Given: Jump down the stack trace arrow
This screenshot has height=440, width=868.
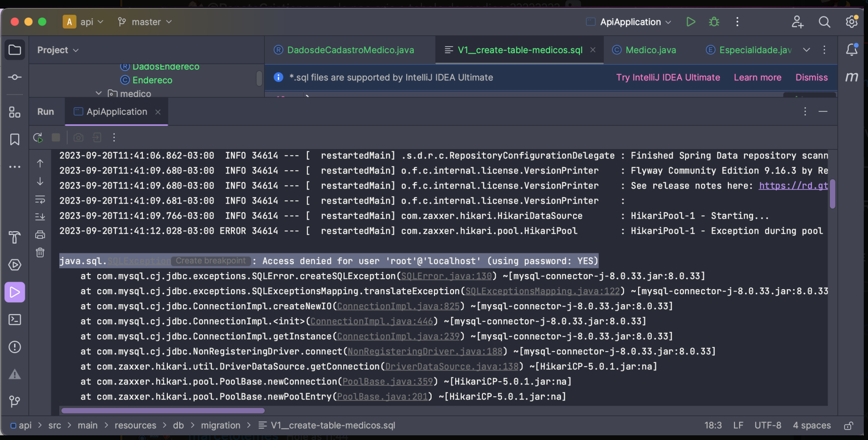Looking at the screenshot, I should (x=40, y=181).
